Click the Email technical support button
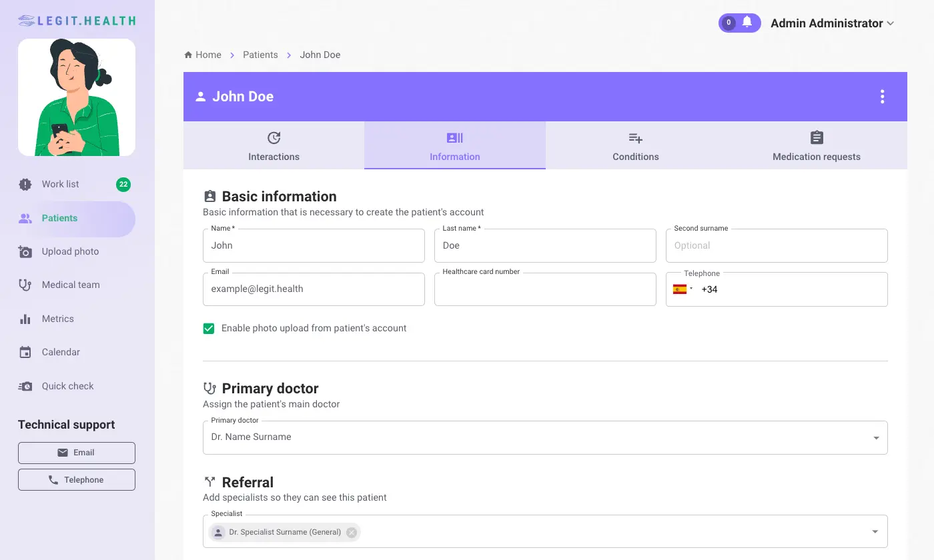 coord(77,453)
